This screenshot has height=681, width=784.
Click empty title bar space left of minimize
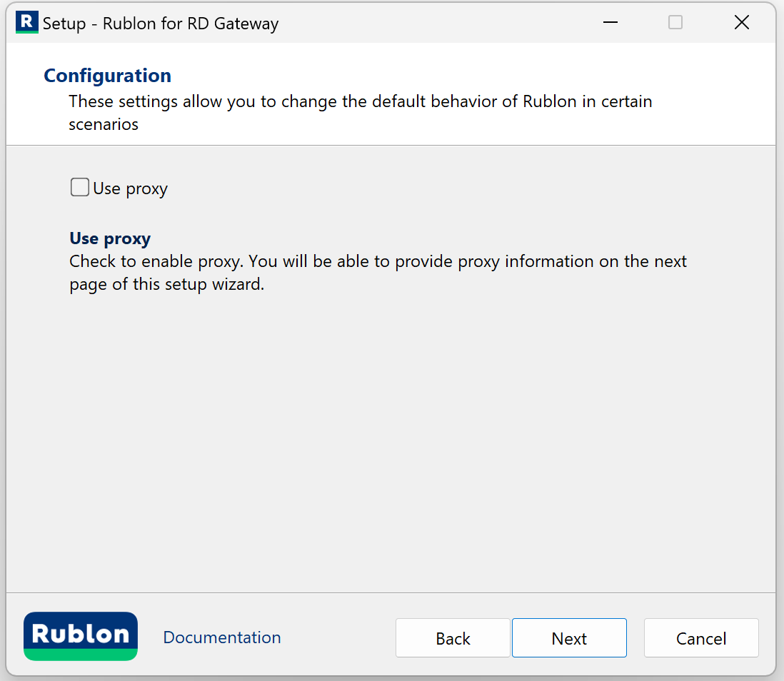point(443,23)
